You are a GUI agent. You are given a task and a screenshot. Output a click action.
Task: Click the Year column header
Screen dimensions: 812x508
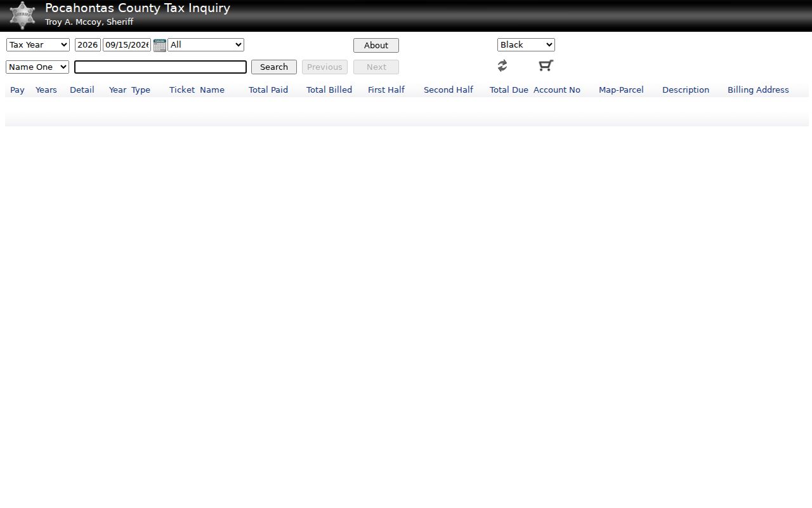(117, 90)
